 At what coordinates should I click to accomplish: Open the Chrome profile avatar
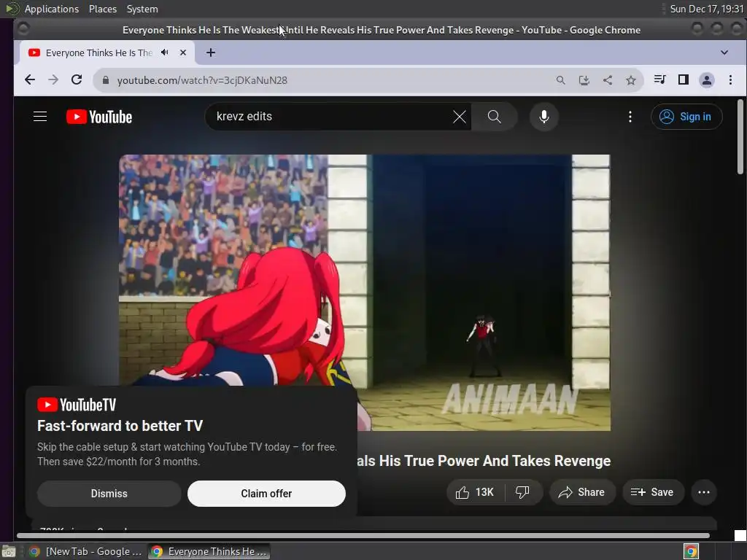(x=706, y=80)
